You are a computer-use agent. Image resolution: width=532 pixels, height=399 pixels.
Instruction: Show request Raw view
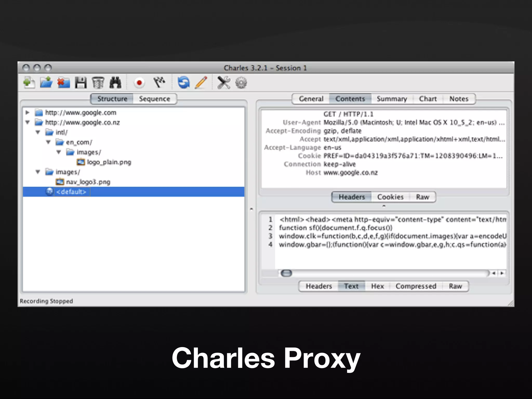422,197
